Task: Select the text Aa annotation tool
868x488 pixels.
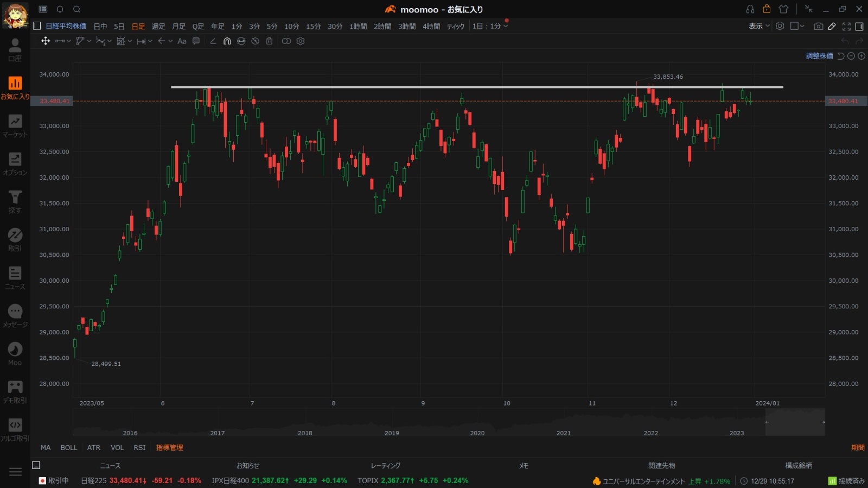Action: coord(182,41)
